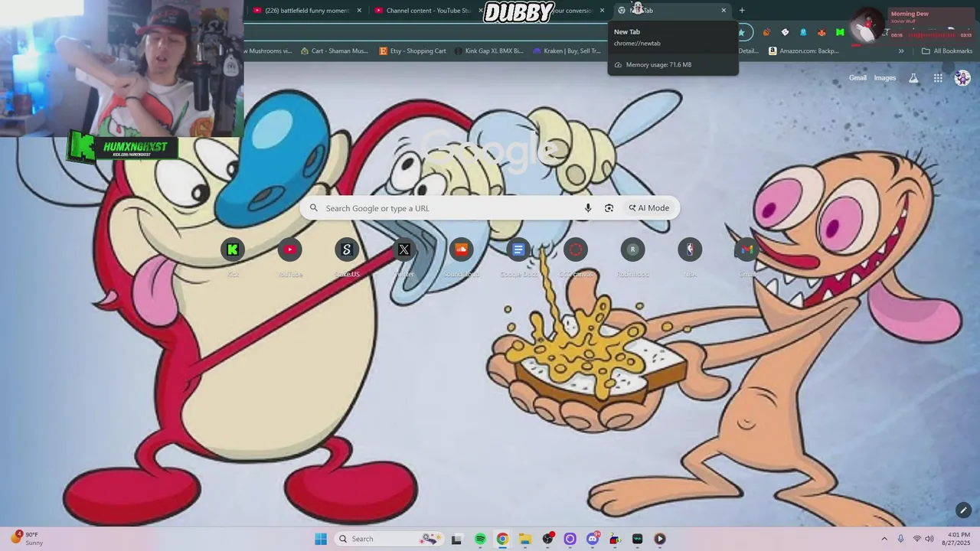Open the Google account avatar
980x551 pixels.
pos(962,78)
